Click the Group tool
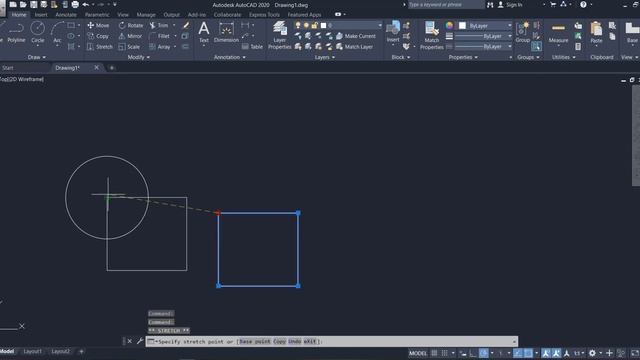The height and width of the screenshot is (360, 640). (x=522, y=32)
